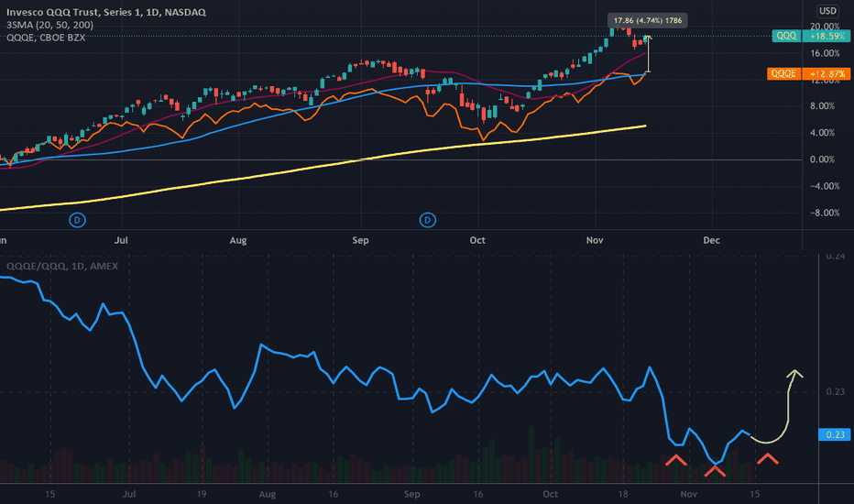
Task: Click the 16.00% price axis label
Action: (x=825, y=53)
